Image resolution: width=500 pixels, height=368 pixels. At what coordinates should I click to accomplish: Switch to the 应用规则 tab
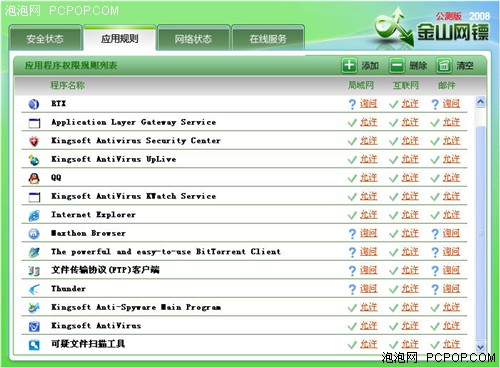(x=120, y=38)
